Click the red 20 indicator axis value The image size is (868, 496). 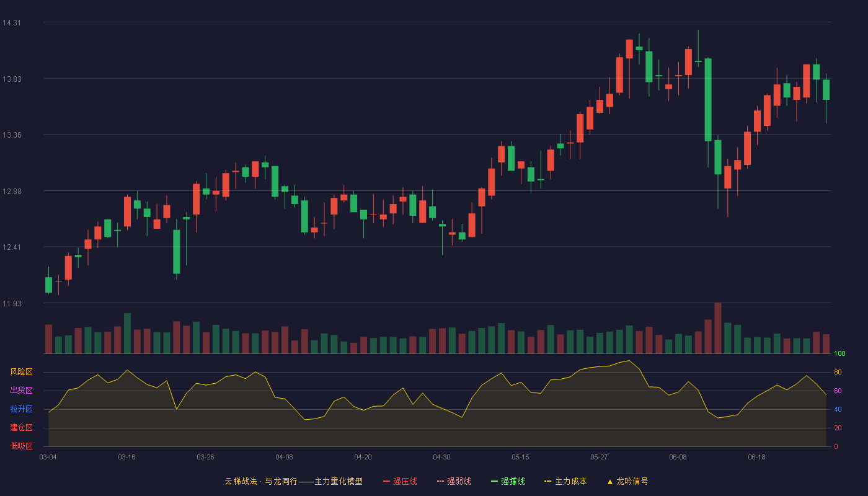pyautogui.click(x=838, y=428)
